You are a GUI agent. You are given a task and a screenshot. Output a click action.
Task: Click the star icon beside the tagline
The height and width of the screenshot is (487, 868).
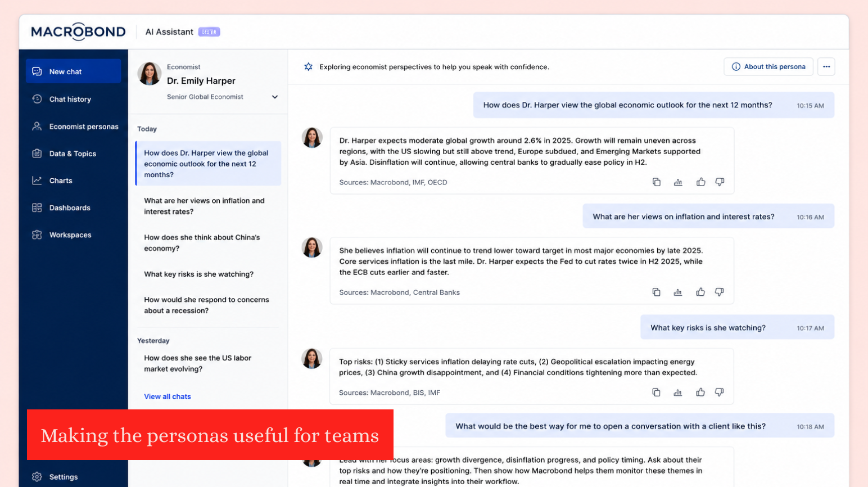point(309,67)
